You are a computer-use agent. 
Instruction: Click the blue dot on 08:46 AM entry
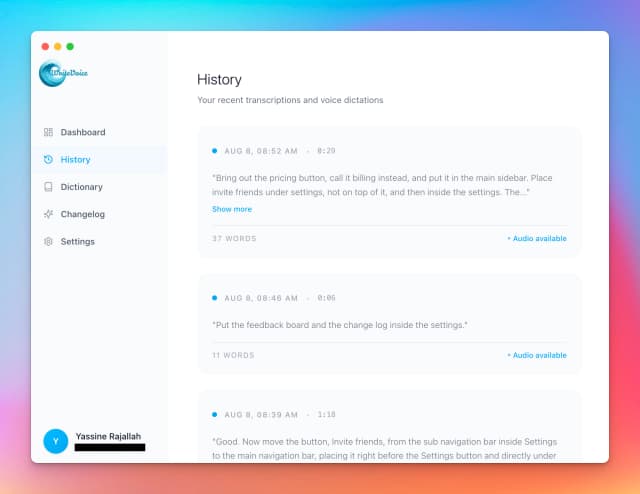pyautogui.click(x=214, y=298)
